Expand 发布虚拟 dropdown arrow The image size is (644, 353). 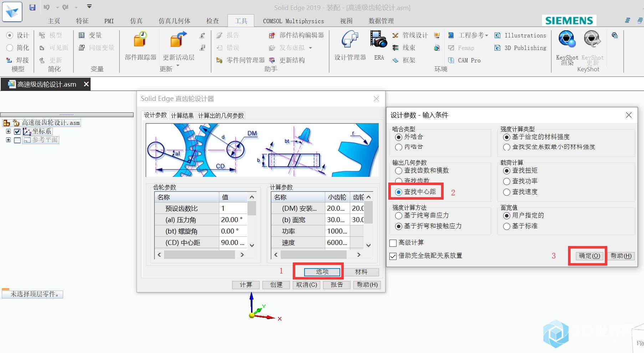(x=310, y=48)
